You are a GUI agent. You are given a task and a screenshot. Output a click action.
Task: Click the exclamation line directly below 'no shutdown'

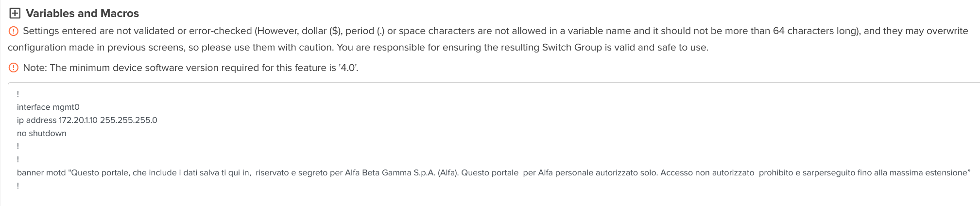[x=18, y=146]
